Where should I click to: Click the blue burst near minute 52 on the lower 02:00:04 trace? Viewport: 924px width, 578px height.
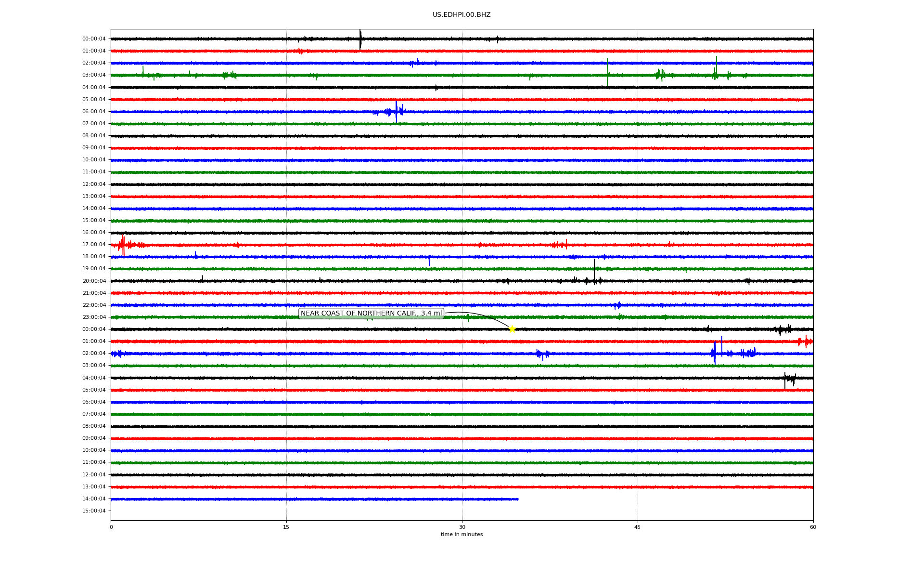715,353
